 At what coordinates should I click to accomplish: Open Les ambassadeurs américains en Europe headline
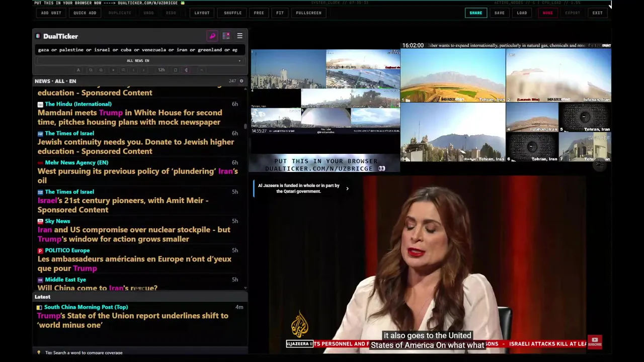pos(134,263)
